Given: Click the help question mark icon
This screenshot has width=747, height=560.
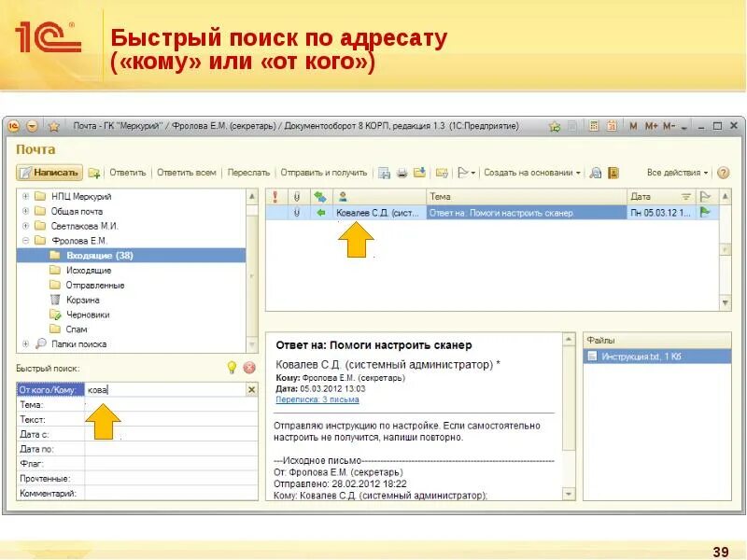Looking at the screenshot, I should click(x=723, y=173).
